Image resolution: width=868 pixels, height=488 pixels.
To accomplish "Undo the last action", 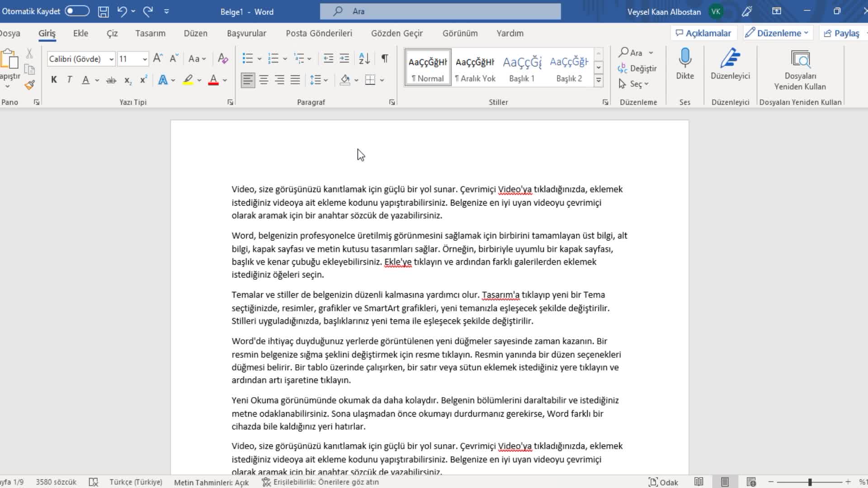I will click(122, 12).
